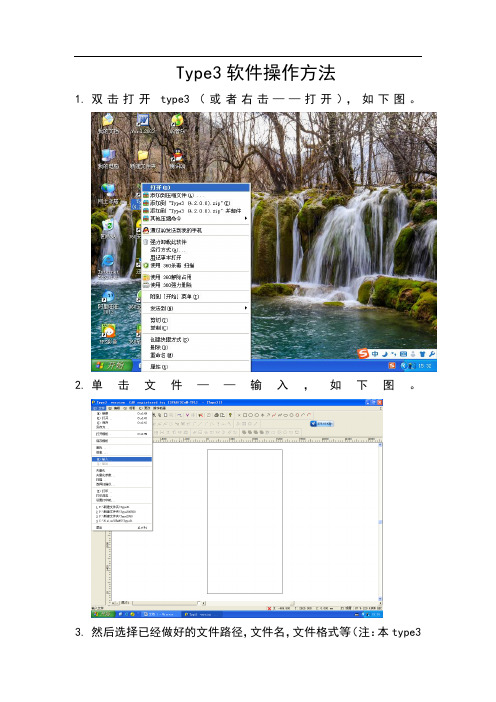Viewport: 496px width, 702px height.
Task: Open the Recycle Bin desktop icon
Action: 108,225
